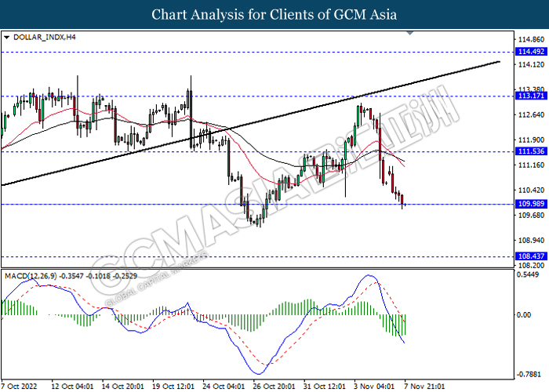Click the 111.900 price axis value
Screen dimensions: 549x392
531,140
